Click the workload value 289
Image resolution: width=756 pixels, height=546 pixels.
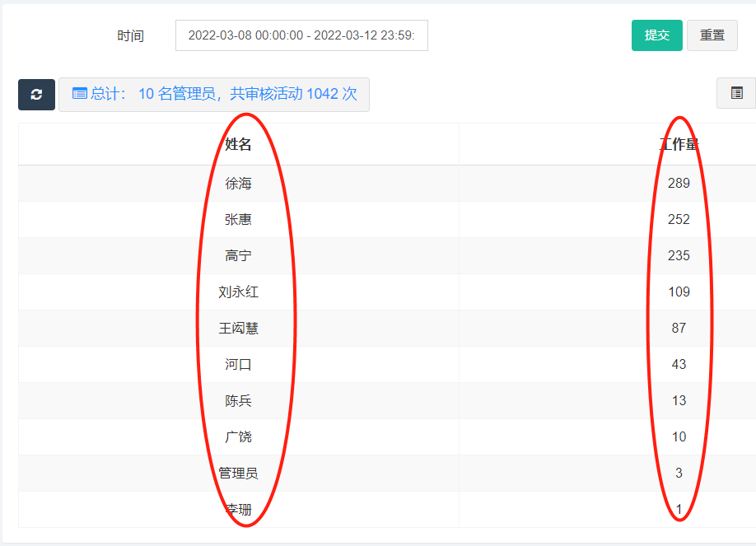click(x=679, y=184)
